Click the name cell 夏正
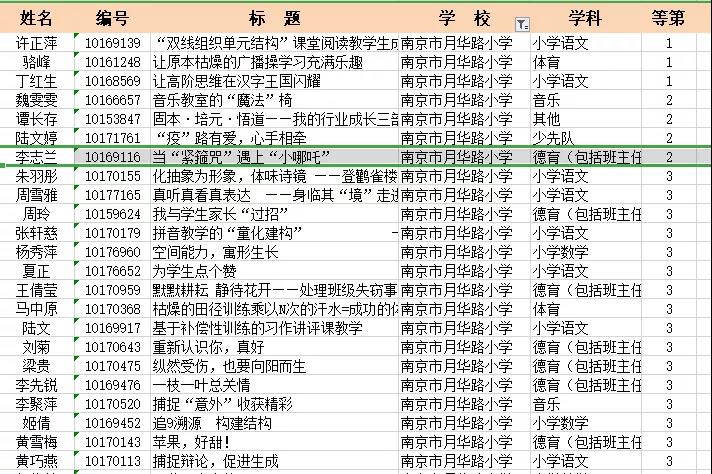Image resolution: width=712 pixels, height=474 pixels. pyautogui.click(x=36, y=271)
